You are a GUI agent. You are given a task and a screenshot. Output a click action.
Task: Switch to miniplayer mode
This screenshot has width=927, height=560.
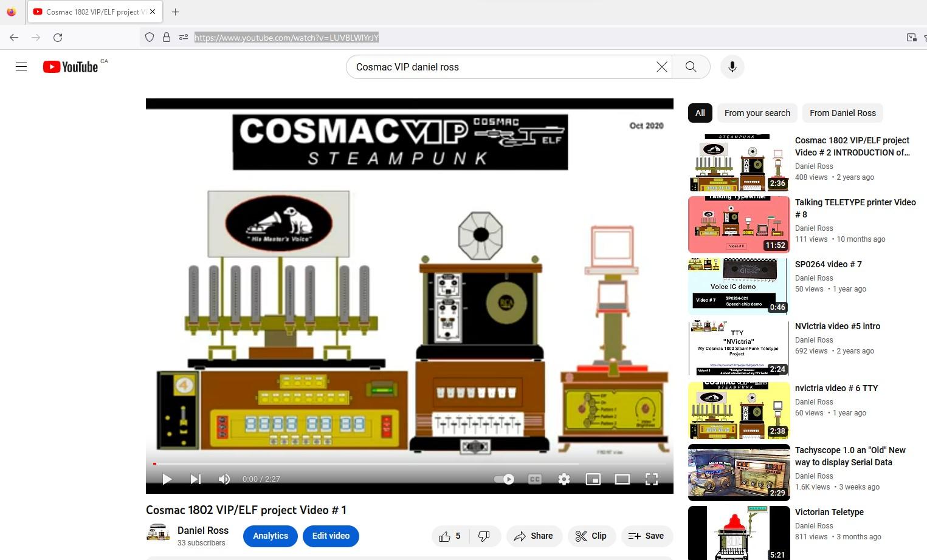point(593,479)
